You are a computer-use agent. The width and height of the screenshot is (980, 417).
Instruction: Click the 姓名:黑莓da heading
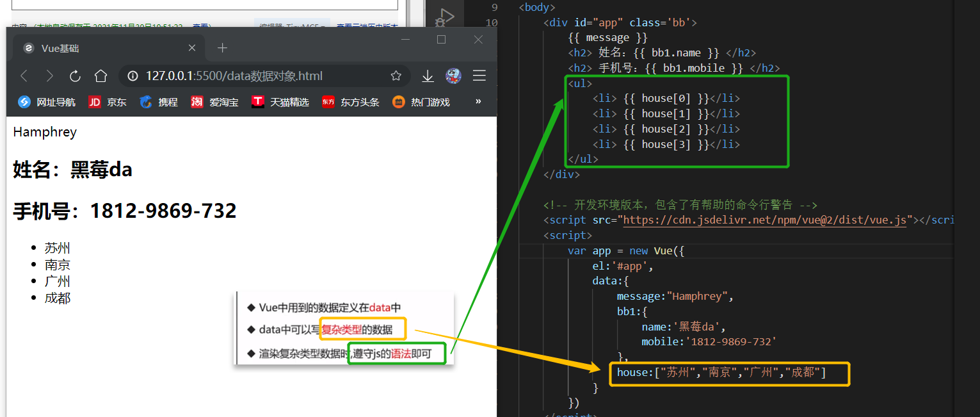click(72, 170)
